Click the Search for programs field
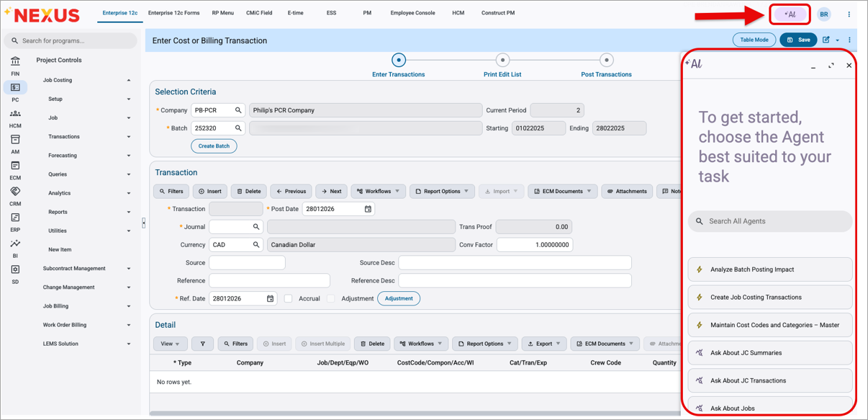Image resolution: width=868 pixels, height=420 pixels. coord(71,41)
